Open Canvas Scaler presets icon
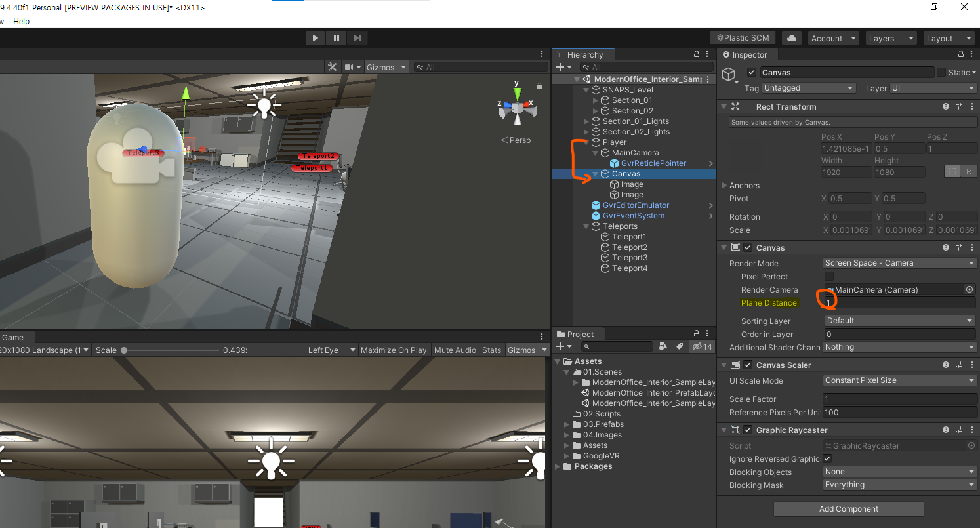This screenshot has width=980, height=528. pyautogui.click(x=958, y=365)
